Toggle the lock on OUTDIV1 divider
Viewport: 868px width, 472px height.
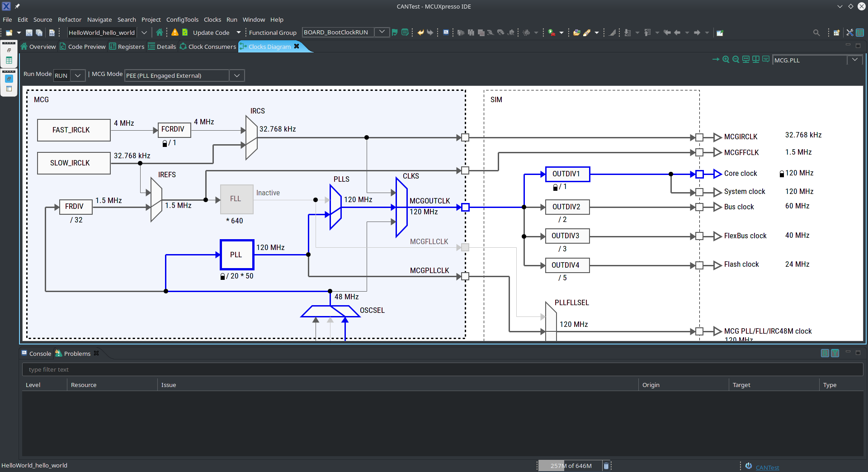(x=555, y=187)
